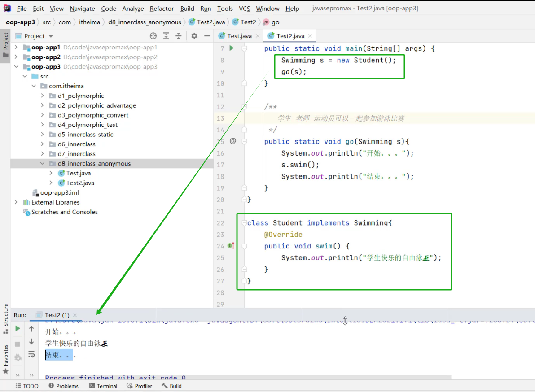The height and width of the screenshot is (392, 535).
Task: Click more actions chevron in Run sidebar
Action: 18,375
